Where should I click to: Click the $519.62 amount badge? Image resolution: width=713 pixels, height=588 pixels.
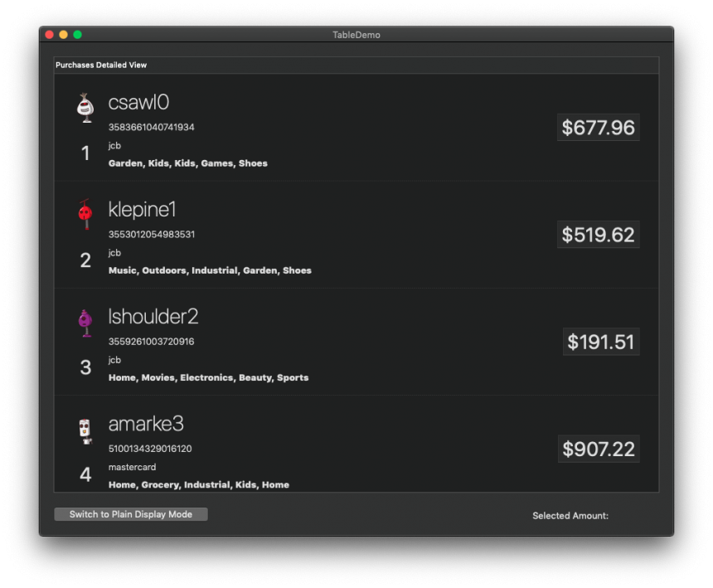(x=598, y=235)
